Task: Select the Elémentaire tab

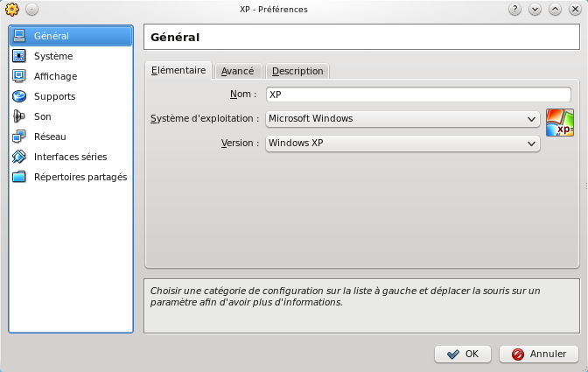Action: (x=178, y=70)
